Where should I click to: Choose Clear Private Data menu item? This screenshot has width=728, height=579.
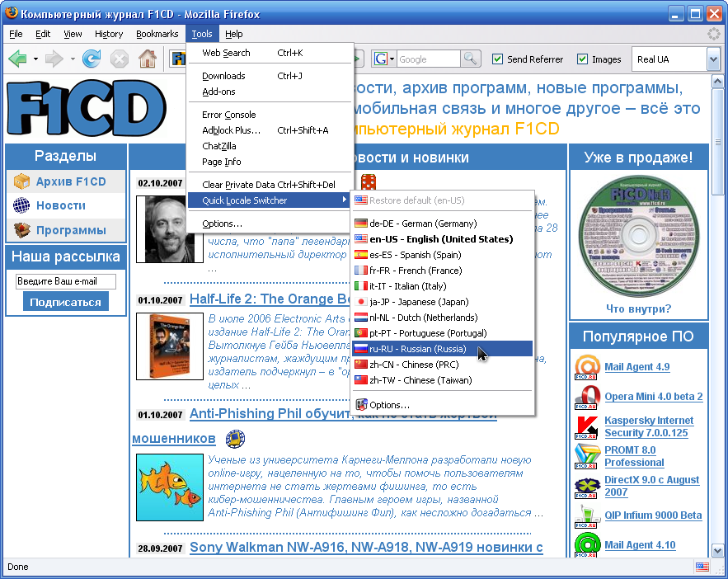click(x=270, y=184)
